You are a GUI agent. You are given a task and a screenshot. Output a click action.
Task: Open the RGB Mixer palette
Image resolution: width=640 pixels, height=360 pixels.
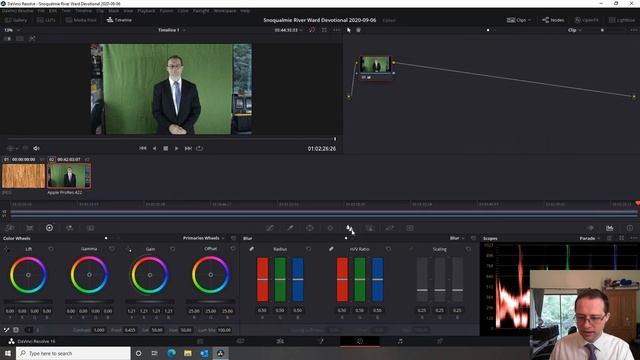click(x=70, y=228)
